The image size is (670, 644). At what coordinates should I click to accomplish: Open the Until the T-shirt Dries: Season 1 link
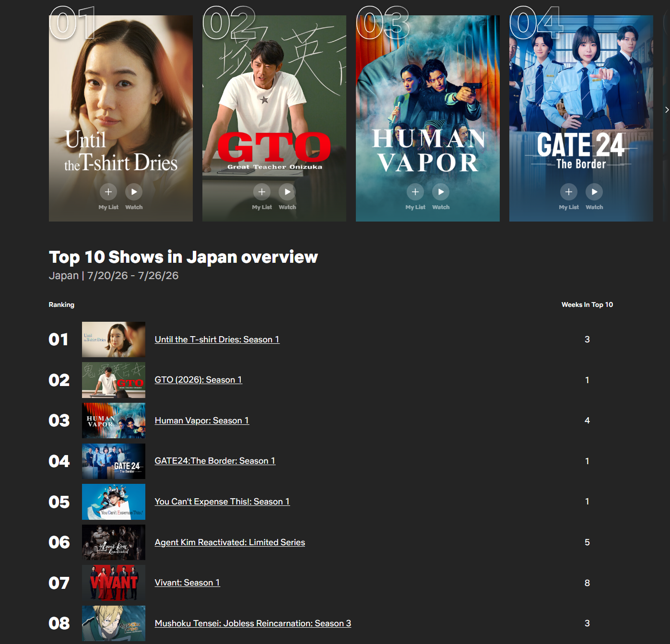coord(217,340)
